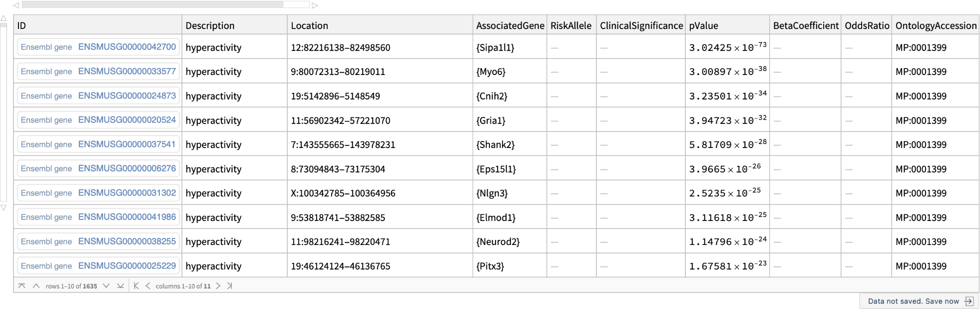Open Ensembl gene ENSMUSG00000042700 entity

point(98,47)
